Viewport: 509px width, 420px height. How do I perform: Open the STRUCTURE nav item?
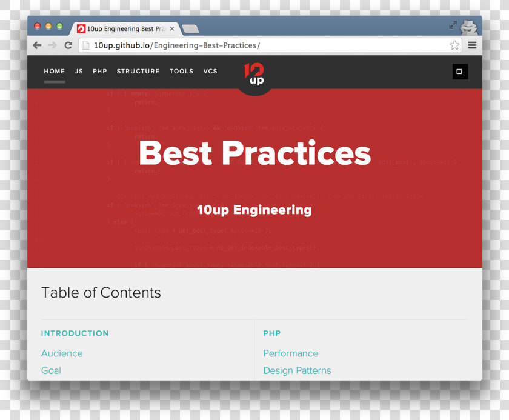tap(138, 71)
